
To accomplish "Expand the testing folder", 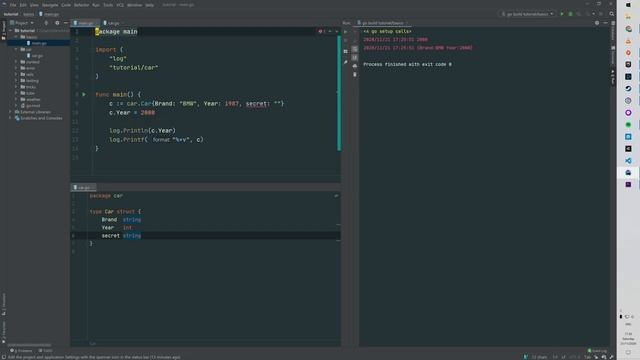I will click(x=17, y=80).
